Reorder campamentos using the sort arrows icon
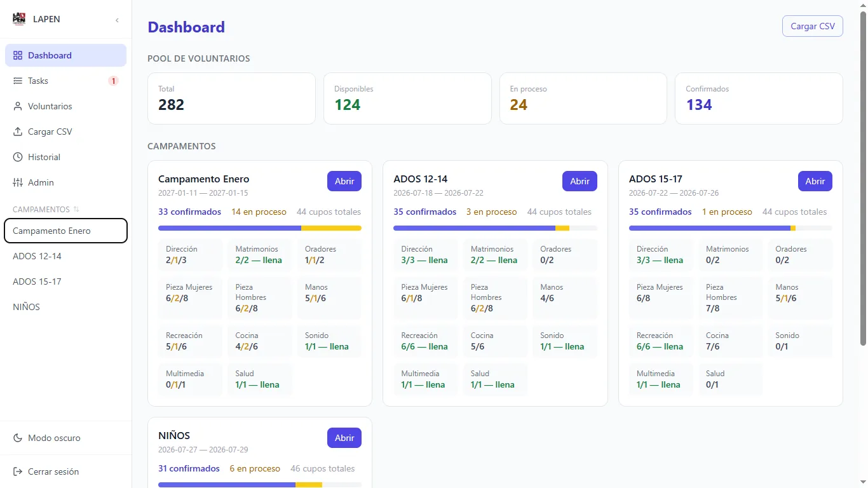868x488 pixels. coord(76,209)
